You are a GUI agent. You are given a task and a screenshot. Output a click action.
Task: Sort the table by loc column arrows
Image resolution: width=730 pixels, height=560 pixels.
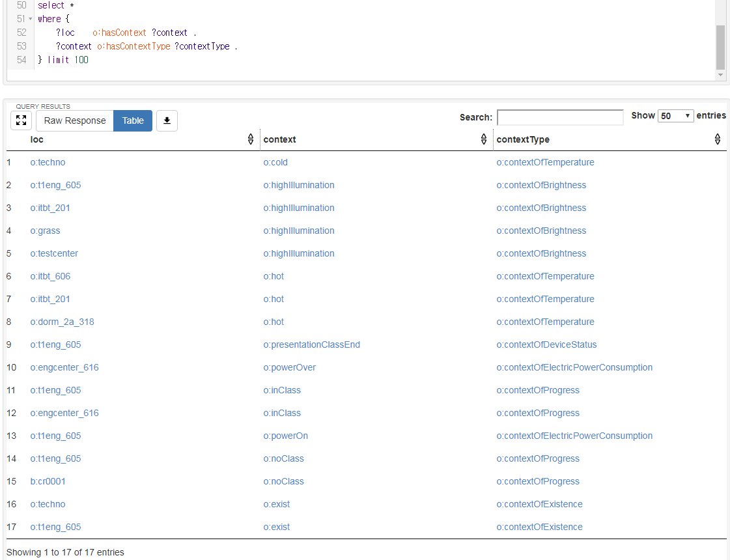point(251,139)
